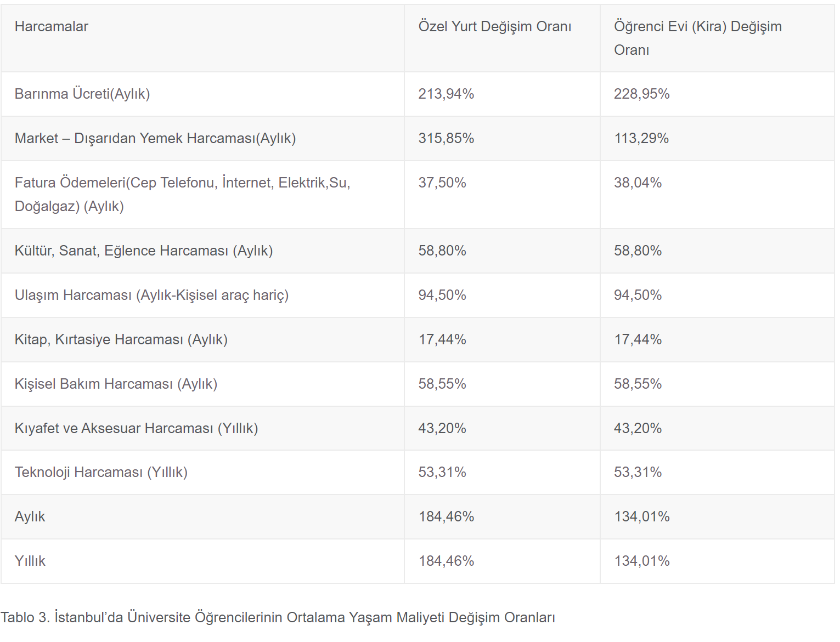Screen dimensions: 840x642
Task: Select the Kıyafet ve Aksesuar Harcaması label
Action: [x=136, y=428]
